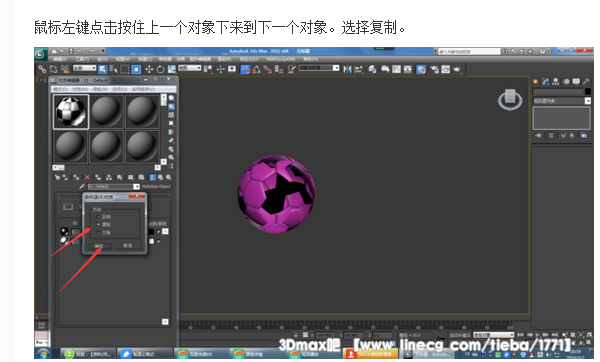The height and width of the screenshot is (362, 600).
Task: Toggle first sub-material enable checkbox
Action: (x=158, y=232)
